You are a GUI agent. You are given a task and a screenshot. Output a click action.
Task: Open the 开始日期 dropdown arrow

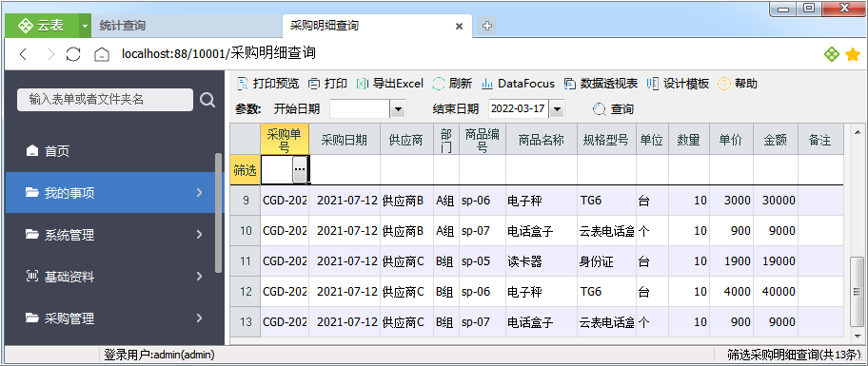click(x=398, y=109)
